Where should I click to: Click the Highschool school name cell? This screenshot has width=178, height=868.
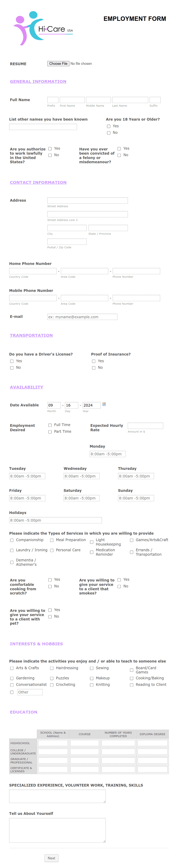pyautogui.click(x=53, y=743)
